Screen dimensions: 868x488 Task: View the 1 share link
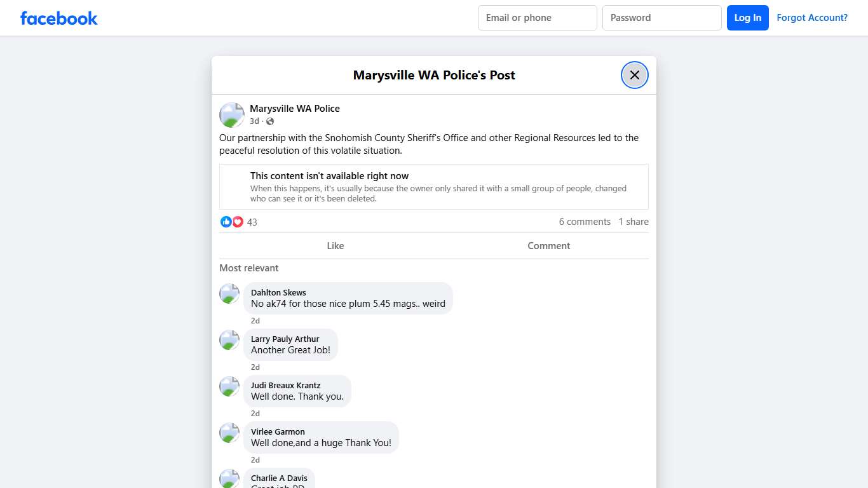point(633,221)
